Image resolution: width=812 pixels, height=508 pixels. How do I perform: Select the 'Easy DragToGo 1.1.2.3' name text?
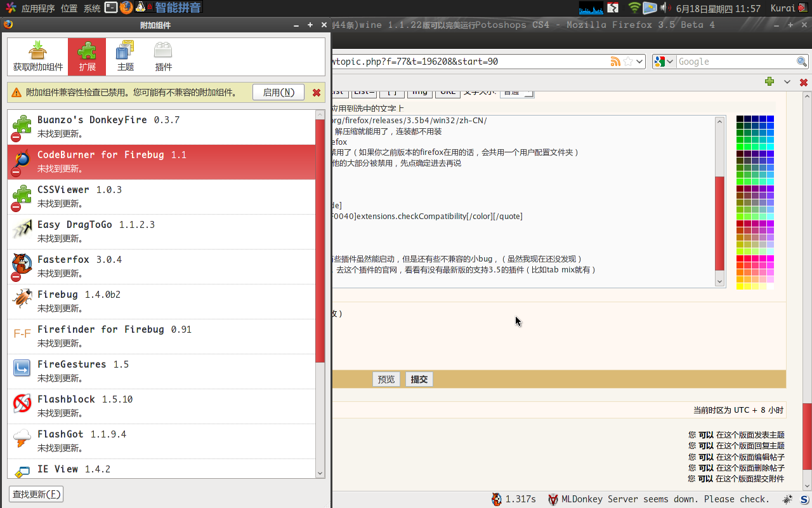tap(96, 225)
